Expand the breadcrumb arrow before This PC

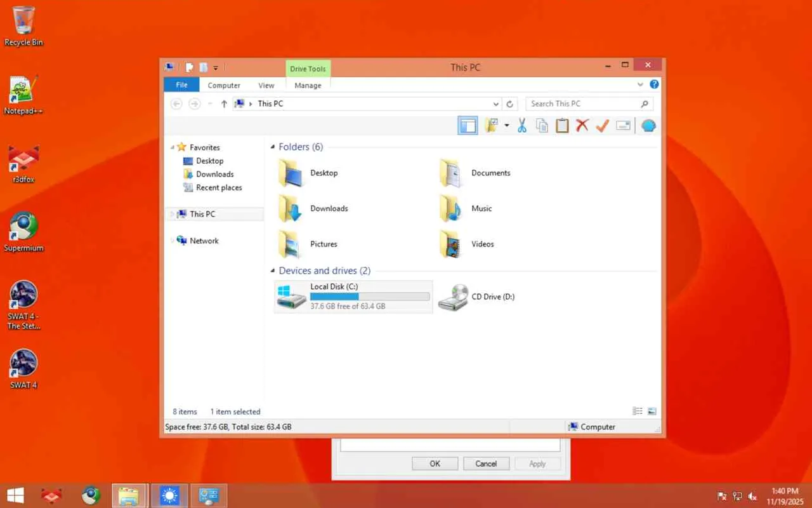[x=251, y=104]
